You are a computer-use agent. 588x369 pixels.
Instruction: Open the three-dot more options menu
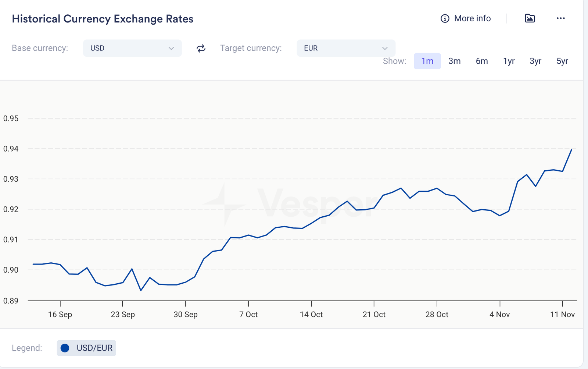560,18
